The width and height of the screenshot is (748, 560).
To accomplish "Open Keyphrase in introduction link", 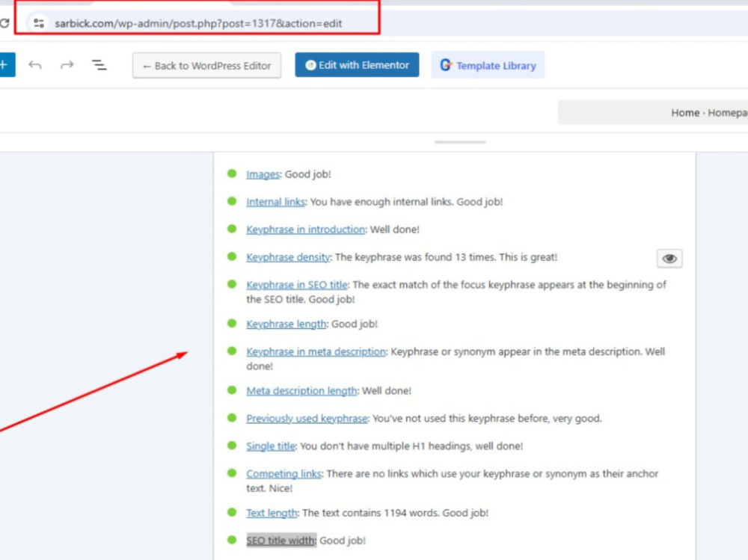I will (306, 230).
